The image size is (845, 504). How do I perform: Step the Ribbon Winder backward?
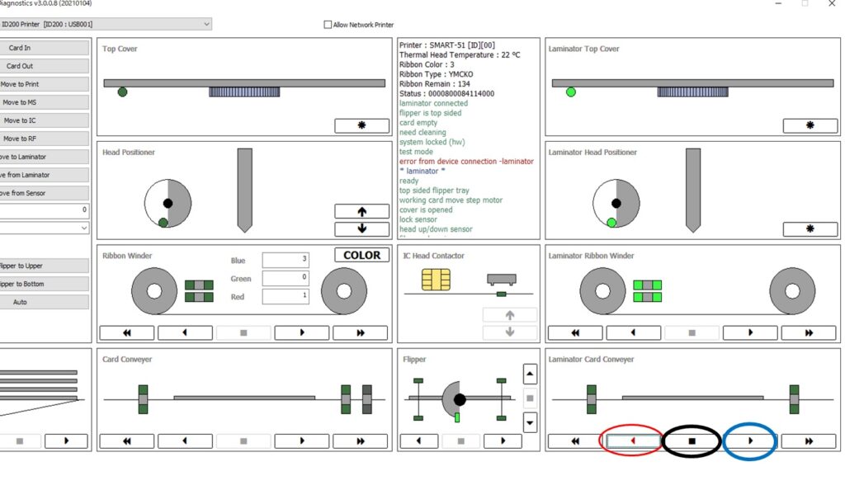point(185,332)
